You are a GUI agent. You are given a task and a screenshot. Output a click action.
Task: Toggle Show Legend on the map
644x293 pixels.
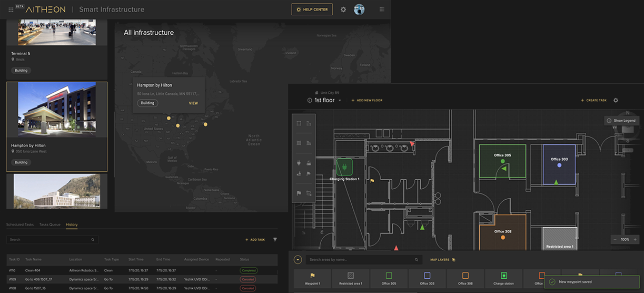click(x=621, y=121)
